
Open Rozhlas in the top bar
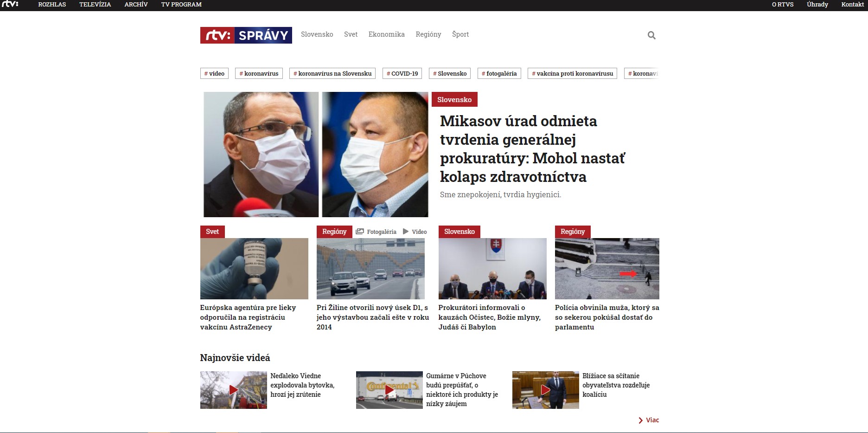click(52, 5)
